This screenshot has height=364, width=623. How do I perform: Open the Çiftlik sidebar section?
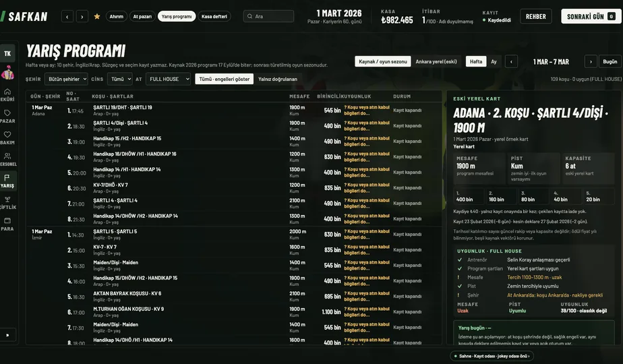(7, 203)
